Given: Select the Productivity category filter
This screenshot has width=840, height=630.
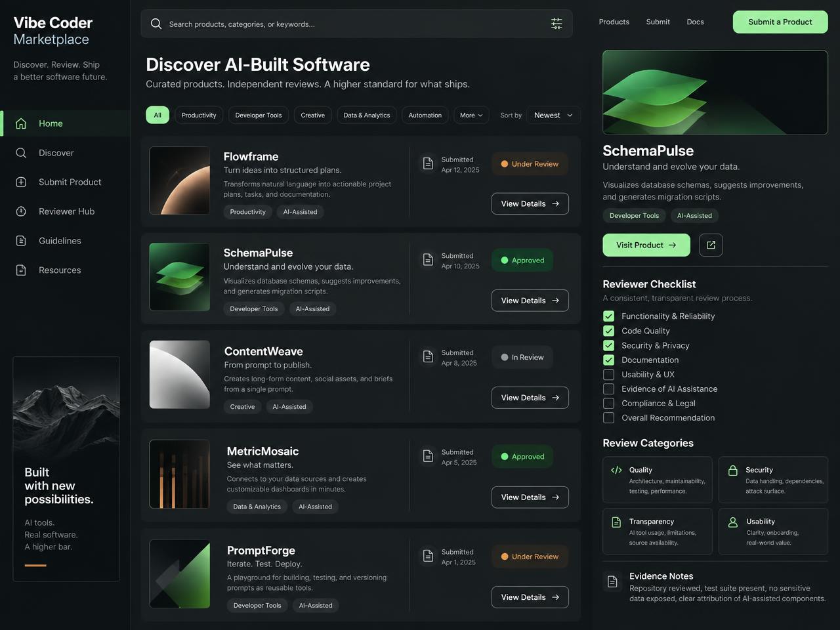Looking at the screenshot, I should 199,115.
